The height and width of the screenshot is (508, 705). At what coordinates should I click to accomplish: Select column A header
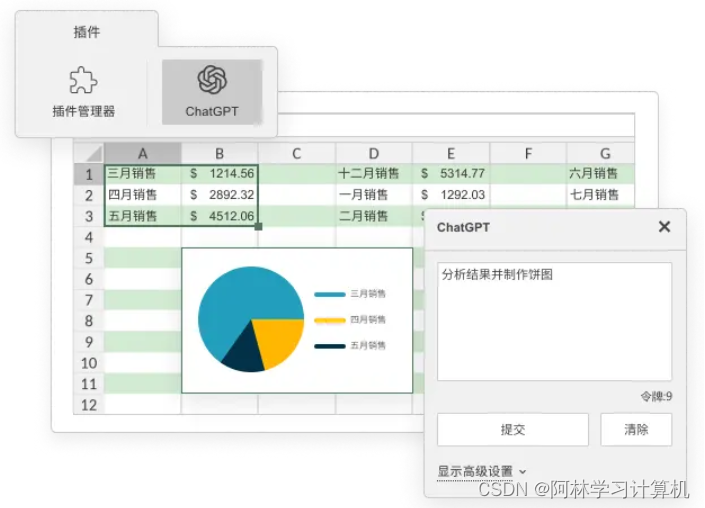143,153
